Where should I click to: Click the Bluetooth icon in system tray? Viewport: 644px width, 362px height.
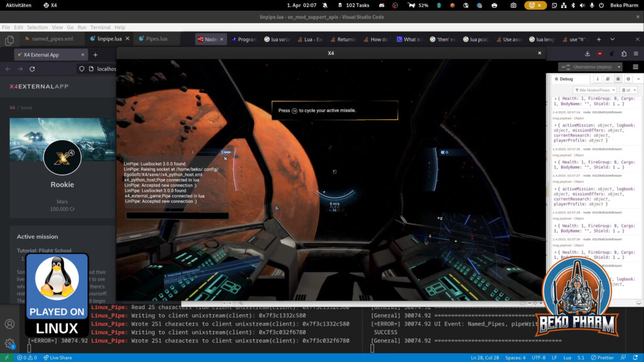(573, 5)
